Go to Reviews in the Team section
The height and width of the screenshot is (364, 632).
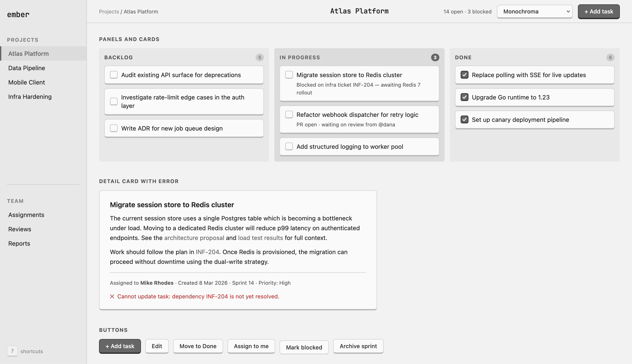tap(20, 229)
